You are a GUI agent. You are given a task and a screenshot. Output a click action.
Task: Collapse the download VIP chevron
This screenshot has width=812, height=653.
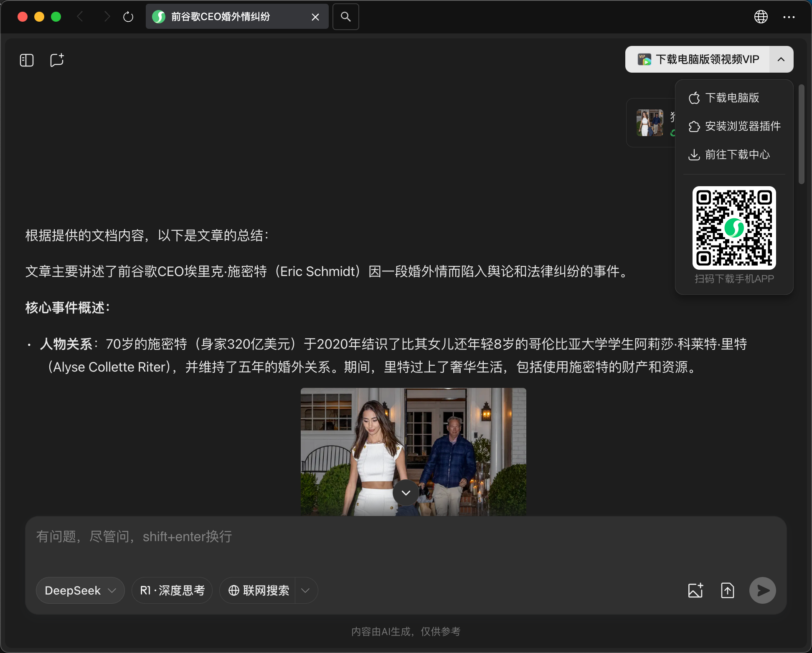(x=781, y=59)
